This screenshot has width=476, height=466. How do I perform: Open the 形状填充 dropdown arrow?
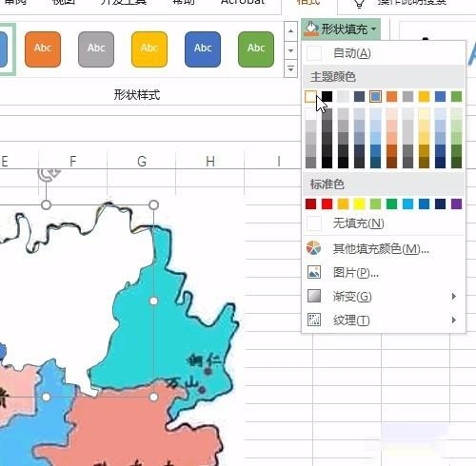pos(374,29)
